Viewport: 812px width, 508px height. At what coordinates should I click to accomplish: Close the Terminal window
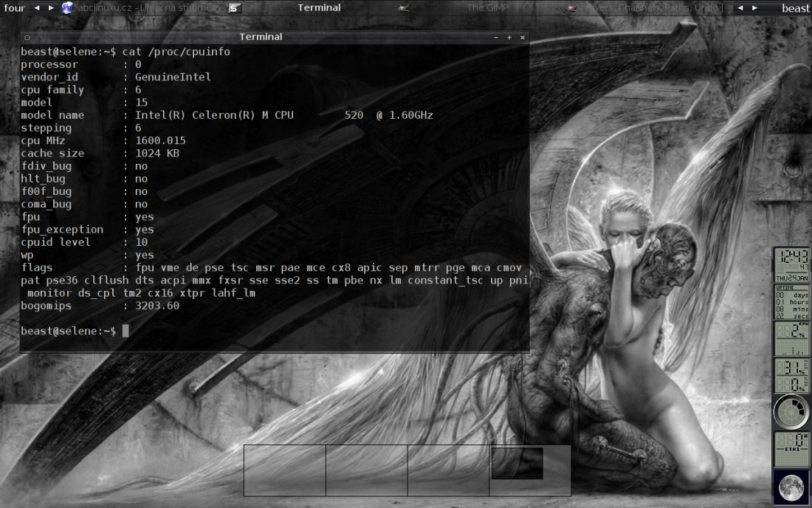coord(523,37)
